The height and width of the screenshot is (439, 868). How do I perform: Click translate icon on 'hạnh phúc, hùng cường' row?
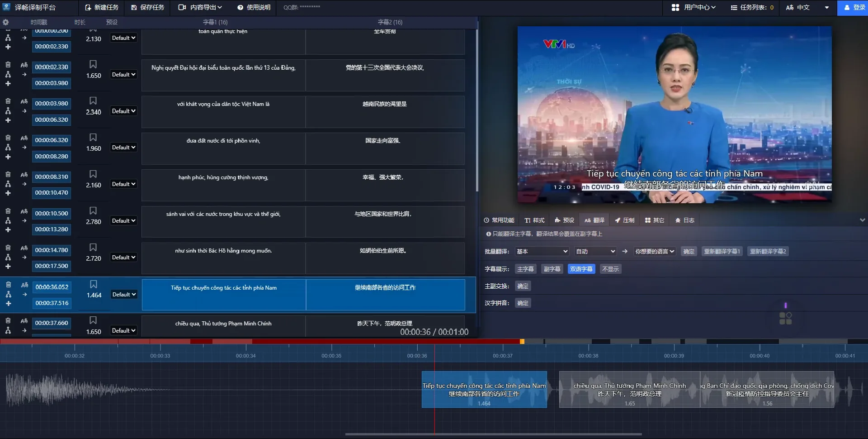tap(24, 175)
